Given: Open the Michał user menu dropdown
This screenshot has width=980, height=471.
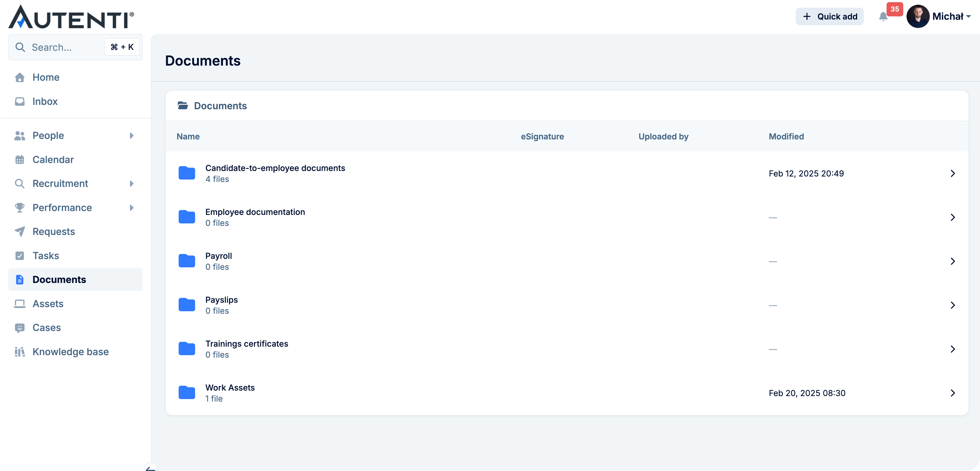Looking at the screenshot, I should coord(951,16).
